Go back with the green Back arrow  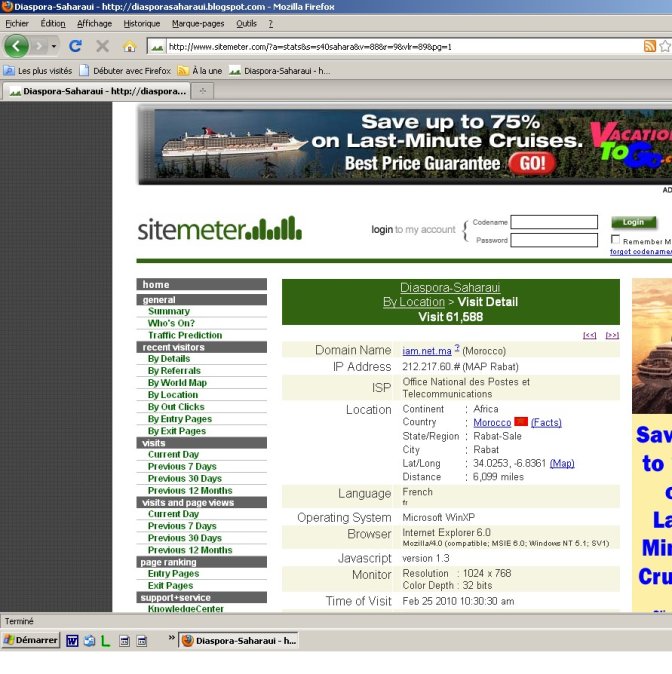(x=16, y=46)
